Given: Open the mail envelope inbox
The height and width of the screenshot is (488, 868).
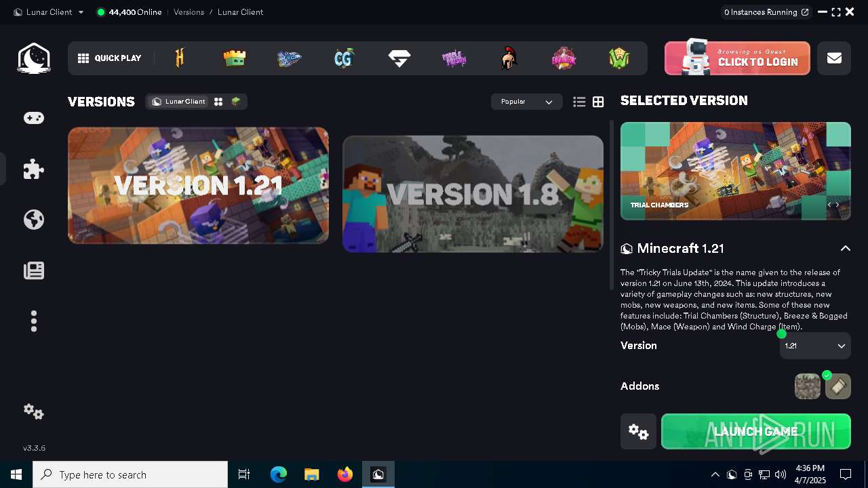Looking at the screenshot, I should pyautogui.click(x=834, y=58).
